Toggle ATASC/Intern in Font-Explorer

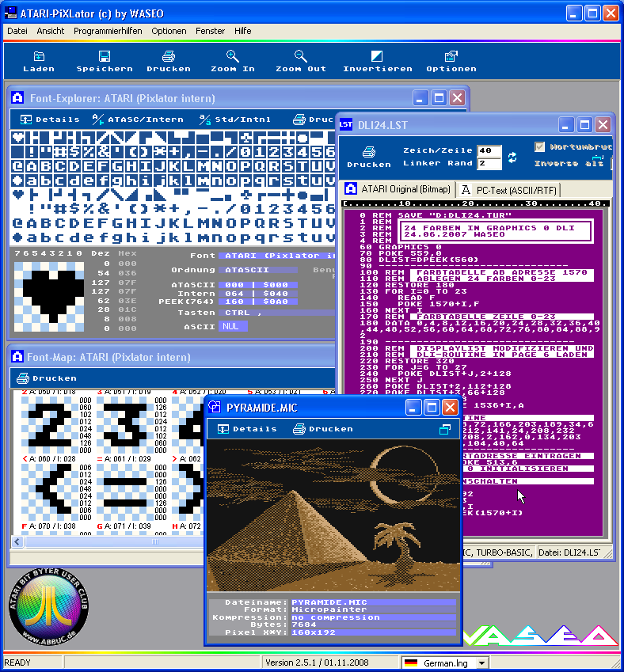click(x=138, y=120)
